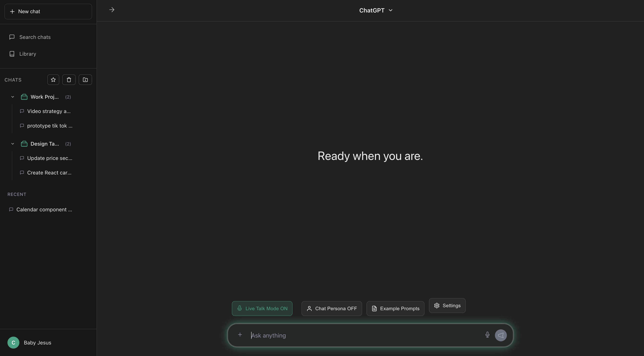Click the Ask anything input field
The image size is (644, 356).
click(x=350, y=335)
